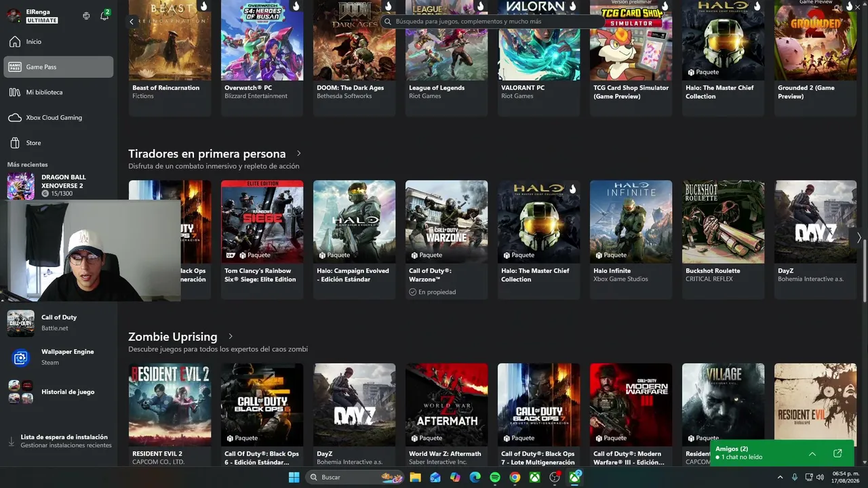Click the microphone tray icon
The height and width of the screenshot is (488, 868).
[x=795, y=477]
